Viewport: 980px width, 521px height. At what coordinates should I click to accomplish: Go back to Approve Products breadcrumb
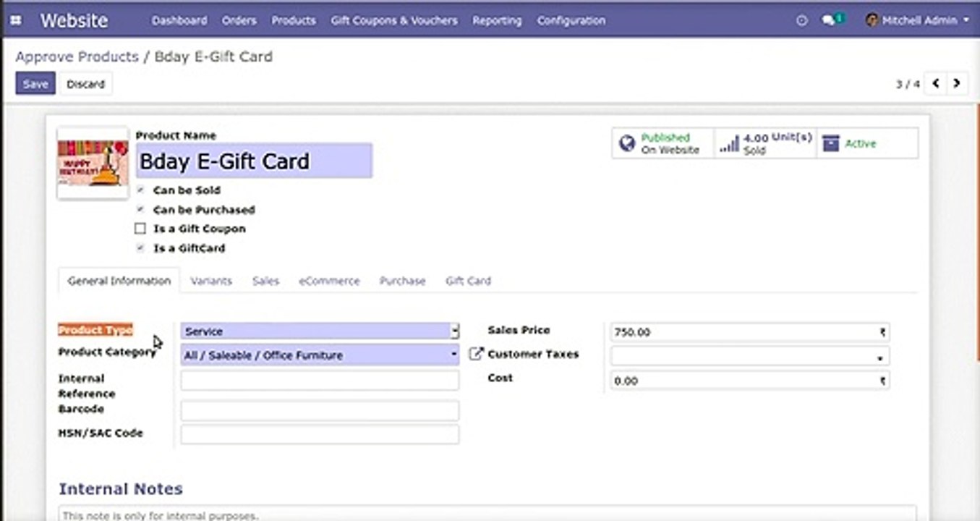click(77, 56)
